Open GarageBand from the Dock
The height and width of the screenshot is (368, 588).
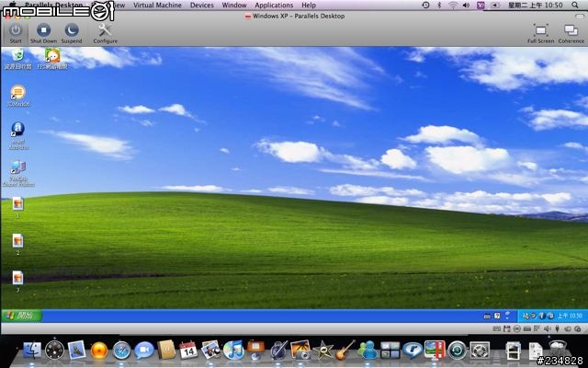345,350
